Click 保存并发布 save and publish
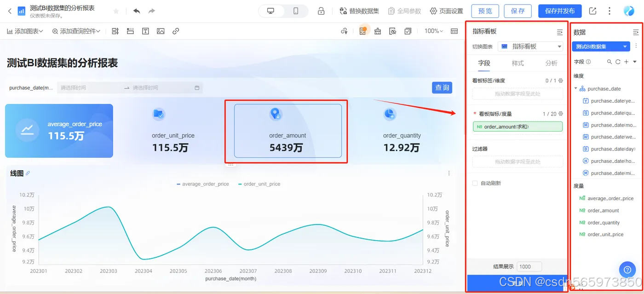Screen dimensions: 644x294 (560, 11)
